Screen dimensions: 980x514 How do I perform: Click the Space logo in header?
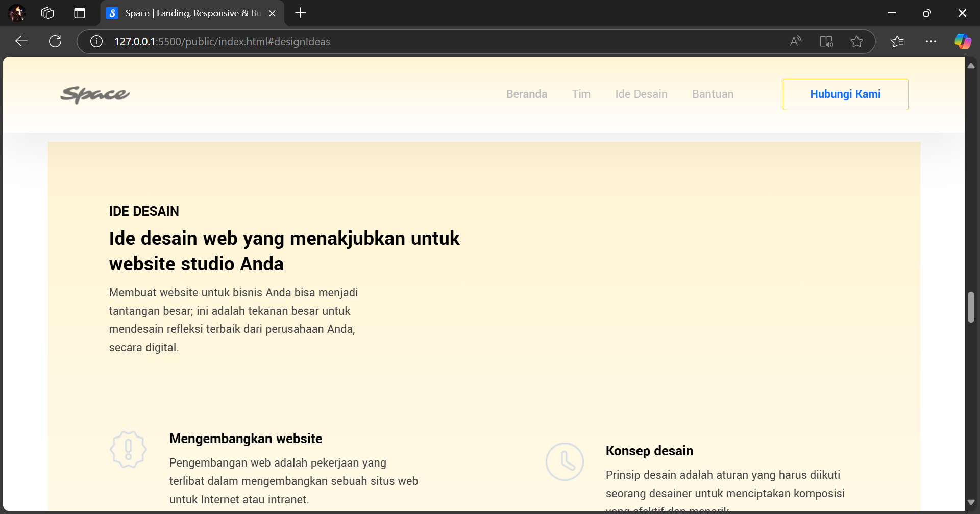[x=95, y=94]
